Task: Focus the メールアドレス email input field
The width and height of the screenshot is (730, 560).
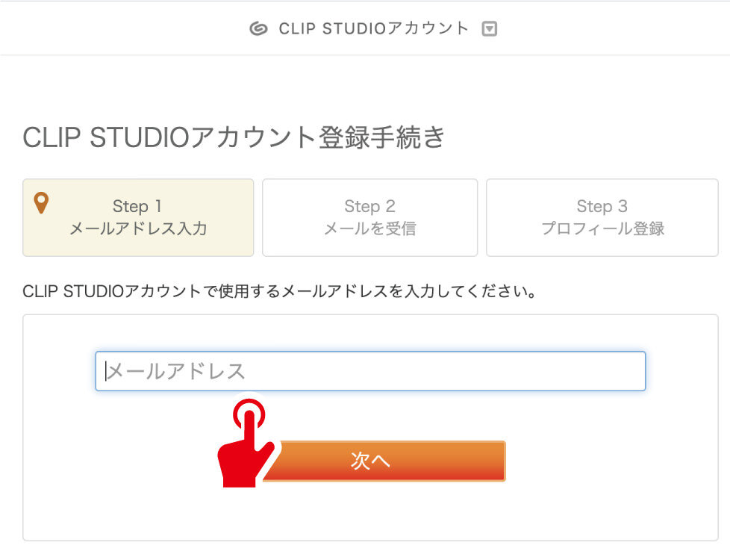Action: point(370,371)
